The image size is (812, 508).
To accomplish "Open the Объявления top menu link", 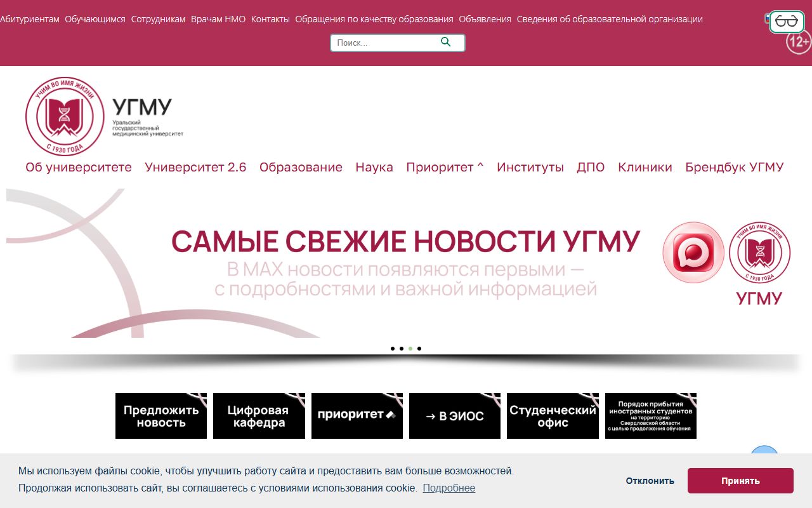I will 485,19.
